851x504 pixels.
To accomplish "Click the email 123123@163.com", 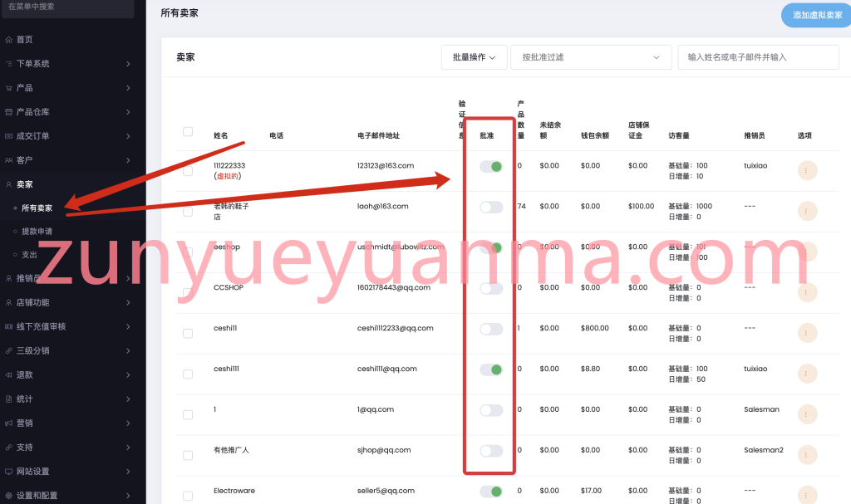I will click(x=386, y=165).
